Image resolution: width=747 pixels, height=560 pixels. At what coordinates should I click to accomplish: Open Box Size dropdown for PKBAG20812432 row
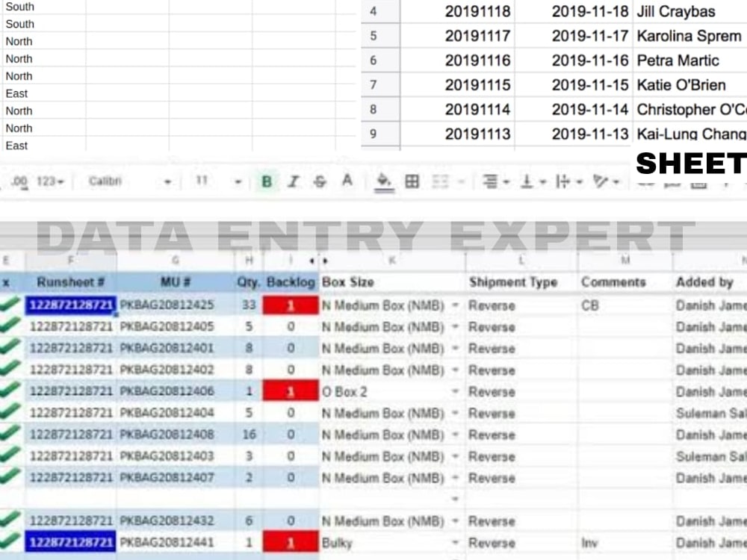pyautogui.click(x=456, y=521)
